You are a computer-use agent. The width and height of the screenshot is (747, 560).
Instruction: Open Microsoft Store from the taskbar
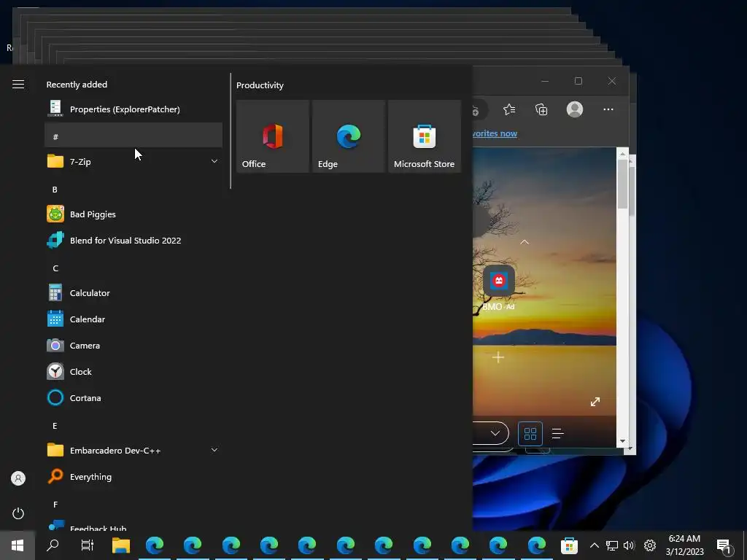point(569,545)
